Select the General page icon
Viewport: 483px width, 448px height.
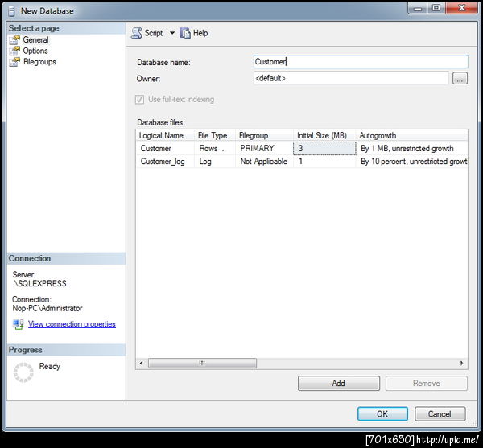(14, 39)
